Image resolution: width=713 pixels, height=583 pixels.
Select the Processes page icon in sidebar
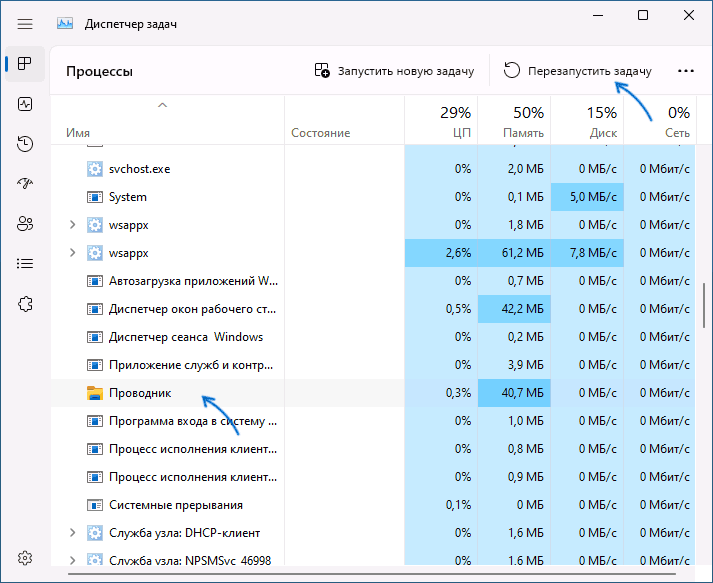(x=25, y=64)
